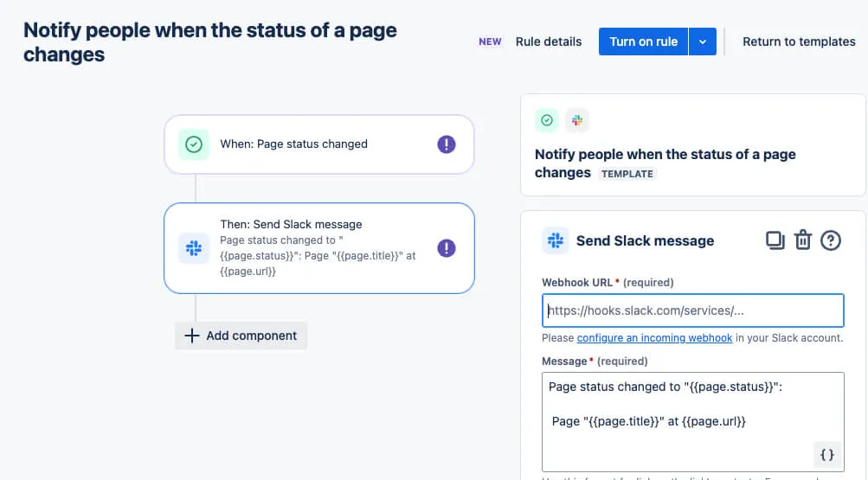This screenshot has width=868, height=480.
Task: Click the TEMPLATE badge
Action: pyautogui.click(x=627, y=174)
